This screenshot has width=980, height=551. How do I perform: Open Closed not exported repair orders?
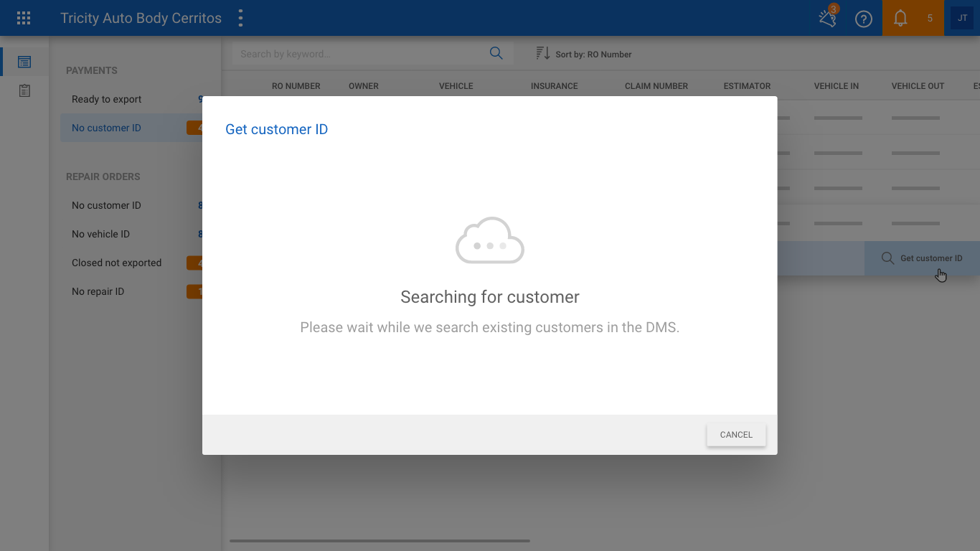point(117,263)
